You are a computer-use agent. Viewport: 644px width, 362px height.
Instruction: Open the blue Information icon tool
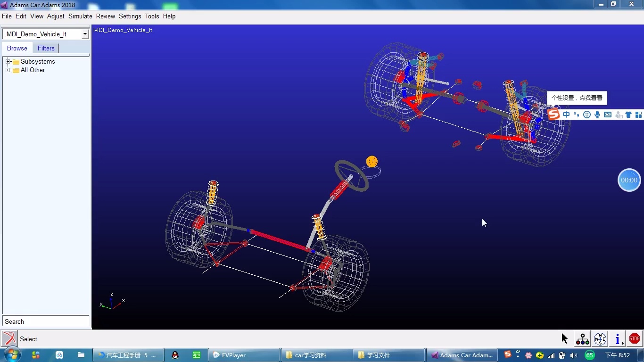click(617, 338)
